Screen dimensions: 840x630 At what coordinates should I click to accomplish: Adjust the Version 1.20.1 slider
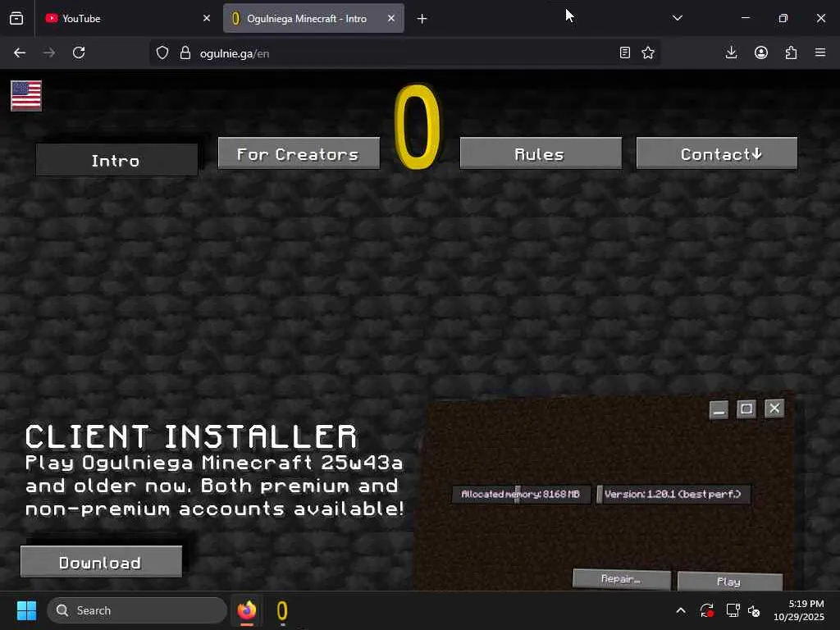click(673, 494)
